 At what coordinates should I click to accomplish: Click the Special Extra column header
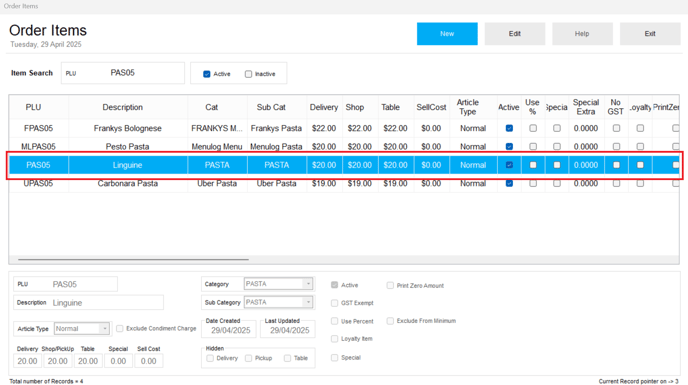[586, 107]
